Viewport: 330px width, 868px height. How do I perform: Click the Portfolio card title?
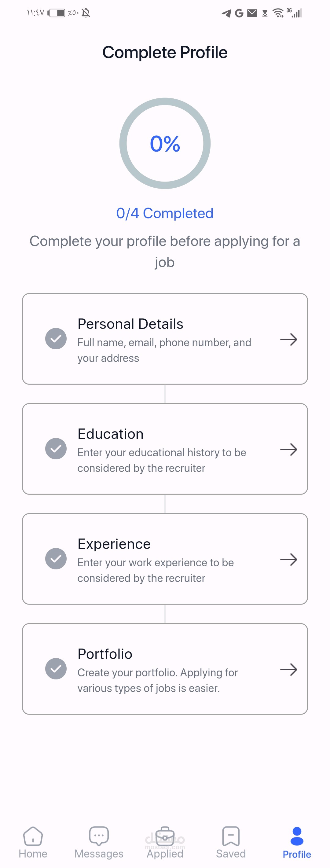click(105, 654)
